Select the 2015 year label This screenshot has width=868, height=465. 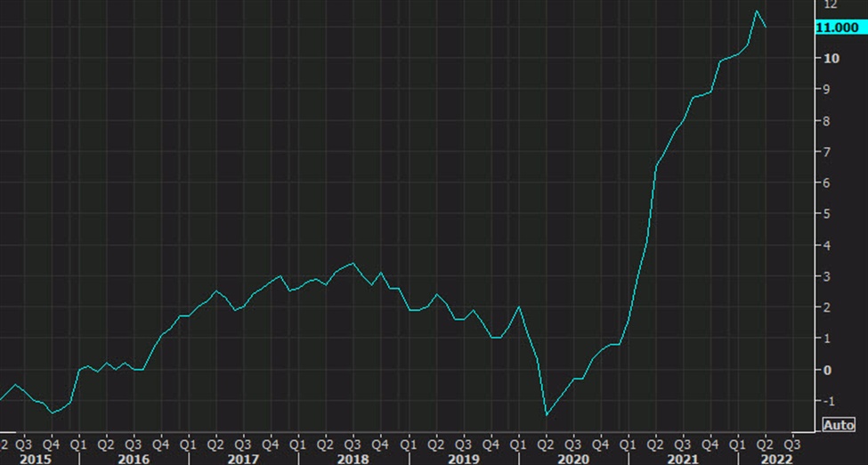(x=36, y=460)
